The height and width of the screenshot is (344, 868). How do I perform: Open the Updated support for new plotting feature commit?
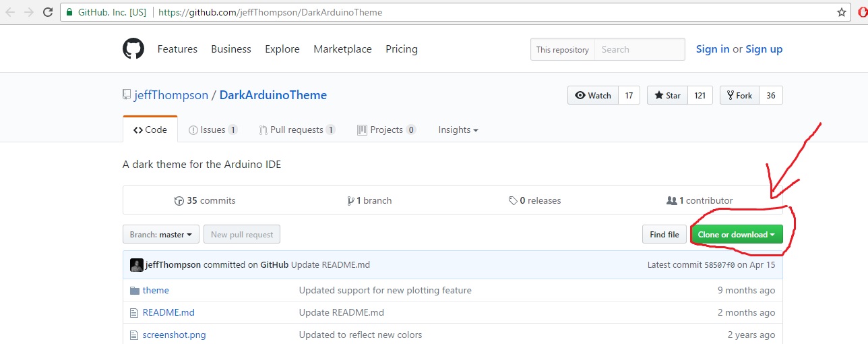385,290
